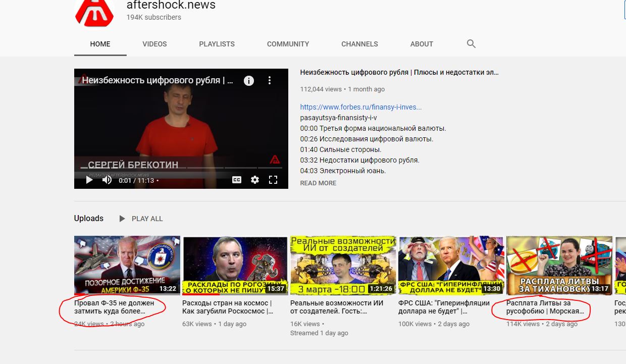Screen dimensions: 626x364
Task: Open the forbes.ru link in the description
Action: click(361, 107)
